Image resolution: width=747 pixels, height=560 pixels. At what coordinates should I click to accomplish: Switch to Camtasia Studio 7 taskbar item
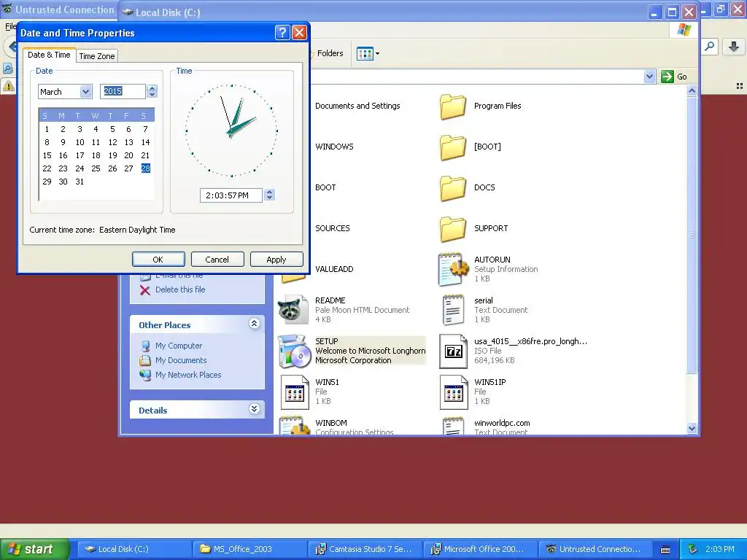(x=365, y=549)
